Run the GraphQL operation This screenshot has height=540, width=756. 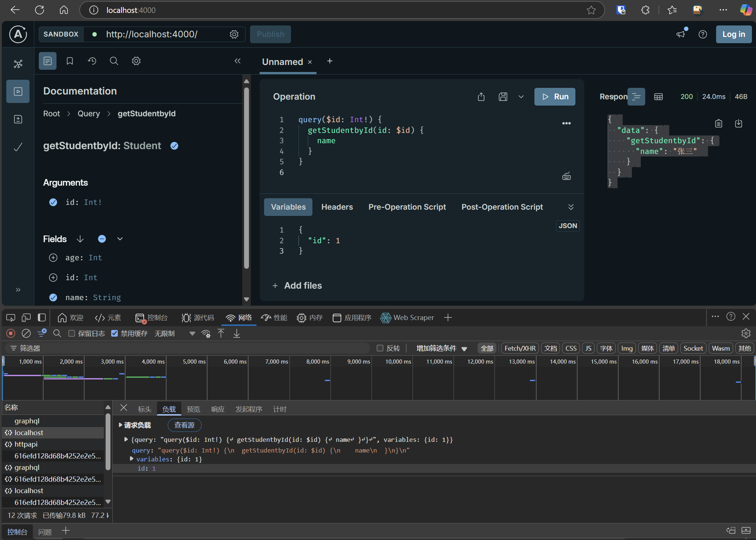554,97
